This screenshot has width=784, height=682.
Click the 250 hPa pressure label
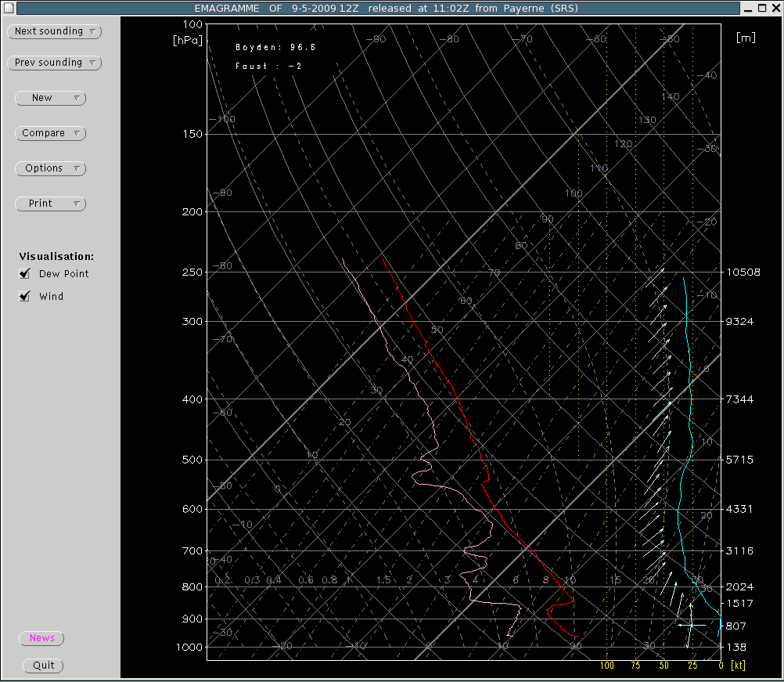pos(192,272)
